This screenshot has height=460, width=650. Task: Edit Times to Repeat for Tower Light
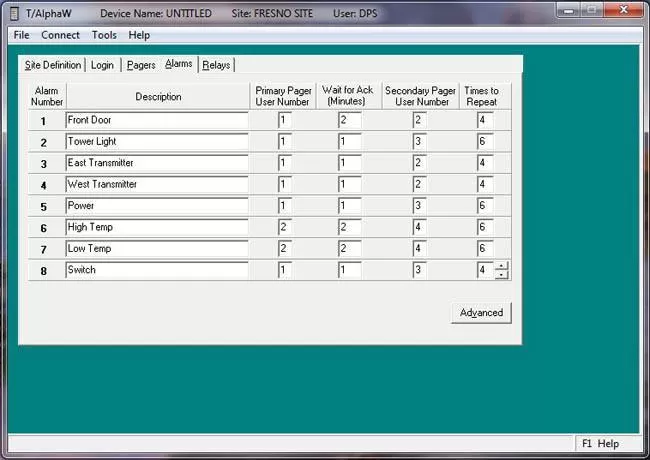click(485, 142)
